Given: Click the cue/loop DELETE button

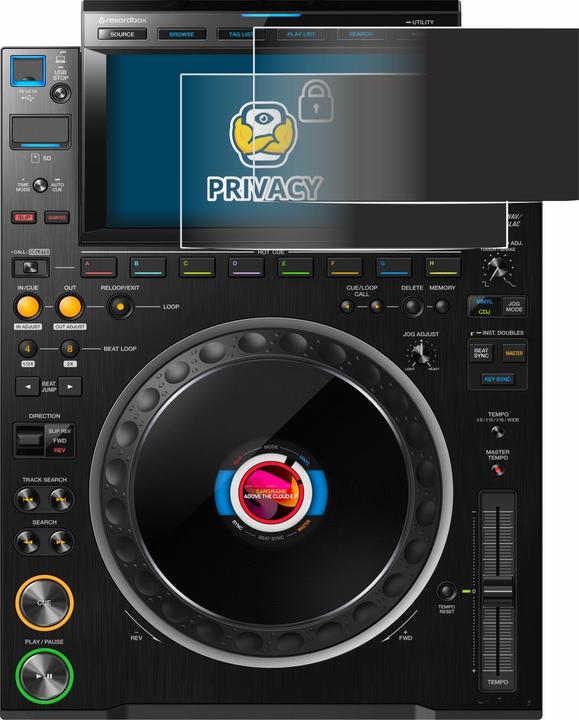Looking at the screenshot, I should pyautogui.click(x=412, y=307).
